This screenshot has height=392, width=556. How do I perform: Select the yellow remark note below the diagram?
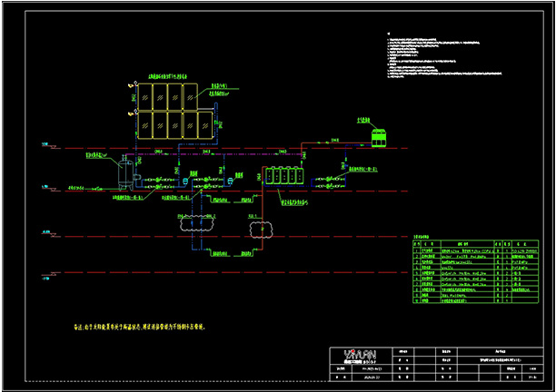pos(139,327)
